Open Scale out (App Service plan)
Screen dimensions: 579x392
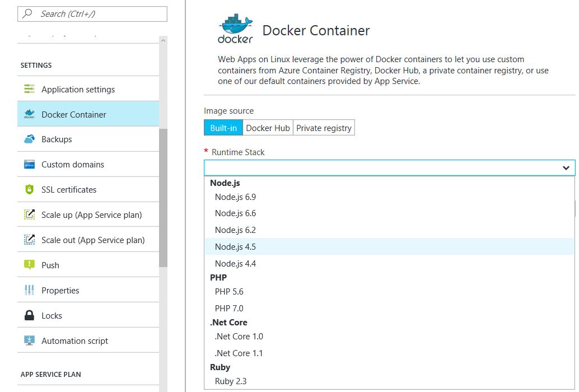(x=88, y=240)
